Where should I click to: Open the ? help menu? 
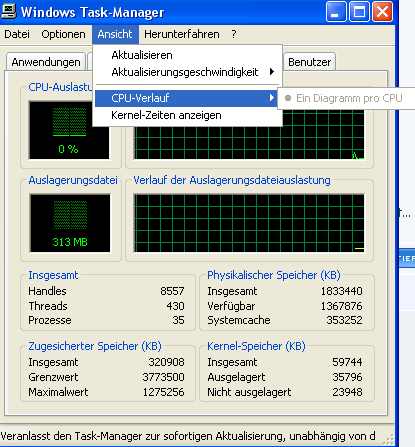click(234, 34)
